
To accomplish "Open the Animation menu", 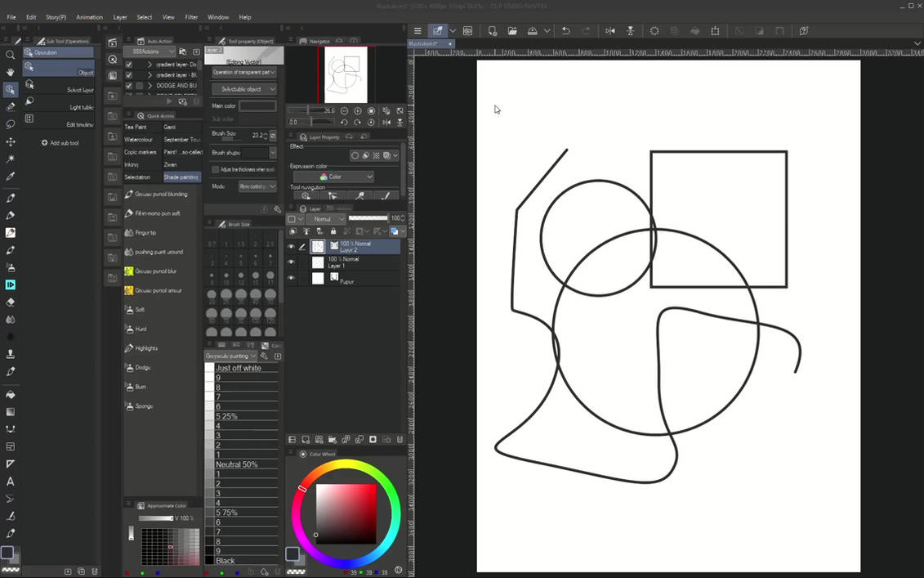I will (x=89, y=16).
